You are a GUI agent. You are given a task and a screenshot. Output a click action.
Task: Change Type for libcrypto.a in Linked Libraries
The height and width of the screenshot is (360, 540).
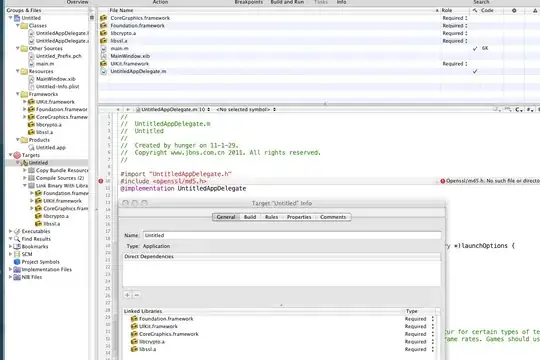click(419, 342)
